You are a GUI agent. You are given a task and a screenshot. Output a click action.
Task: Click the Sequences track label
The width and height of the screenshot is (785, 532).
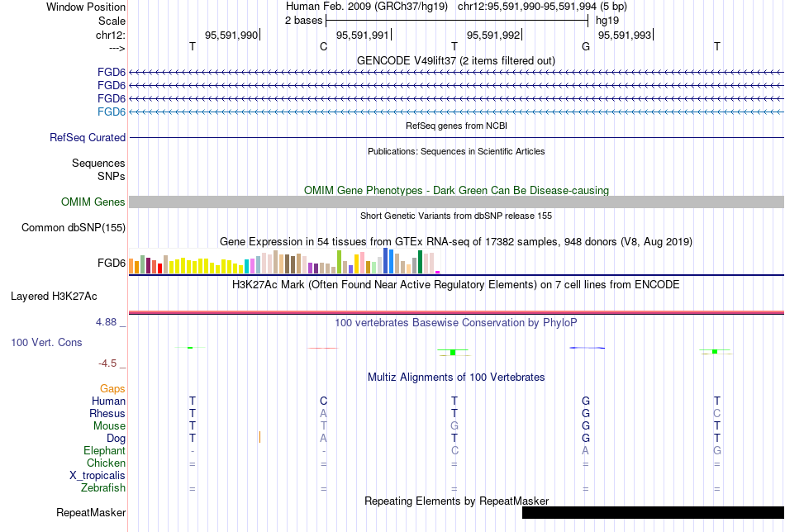[98, 164]
